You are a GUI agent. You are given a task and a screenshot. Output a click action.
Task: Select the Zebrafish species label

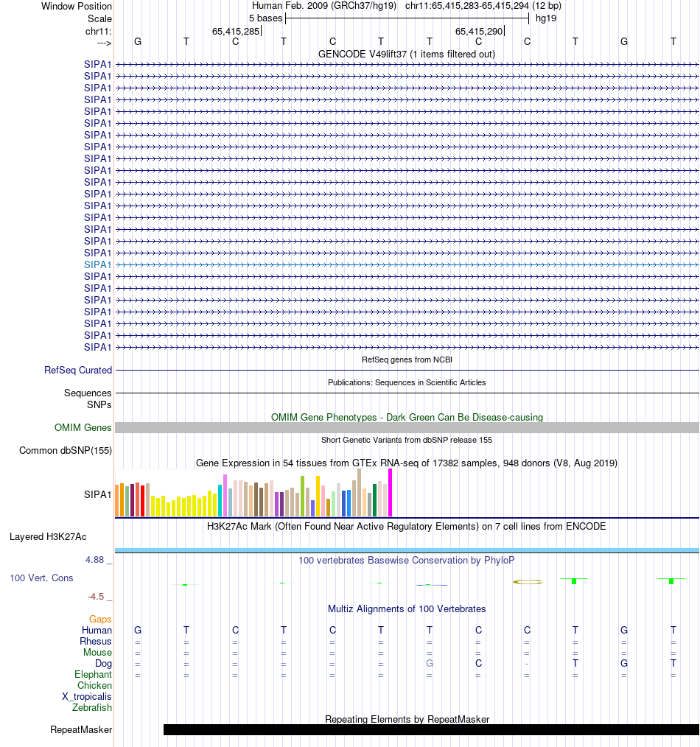pyautogui.click(x=92, y=707)
